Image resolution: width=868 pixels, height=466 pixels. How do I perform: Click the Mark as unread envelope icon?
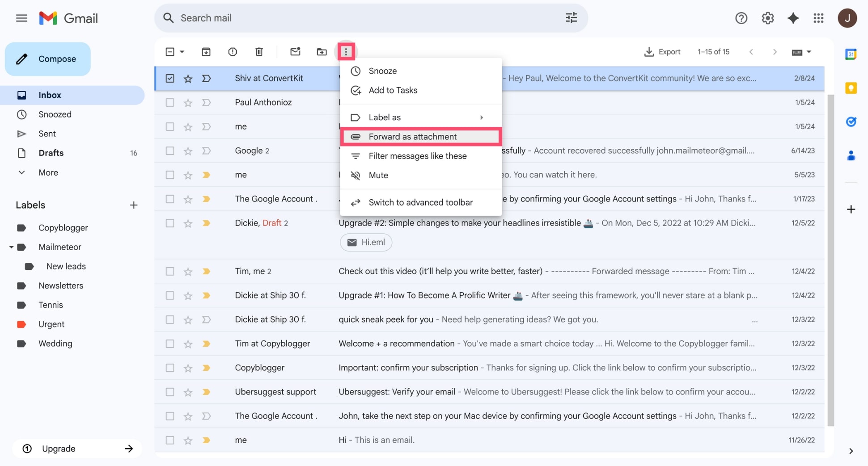pos(295,52)
